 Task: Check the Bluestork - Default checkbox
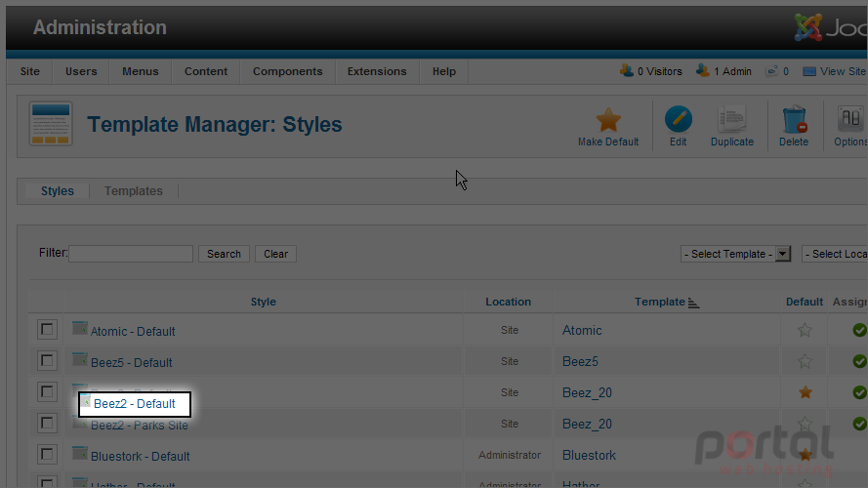pos(47,454)
